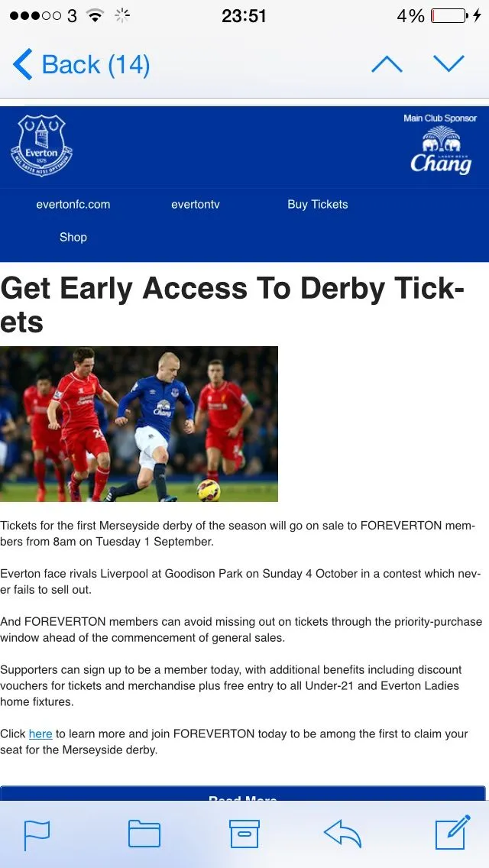The width and height of the screenshot is (489, 868).
Task: Tap the derby match photo
Action: point(139,424)
